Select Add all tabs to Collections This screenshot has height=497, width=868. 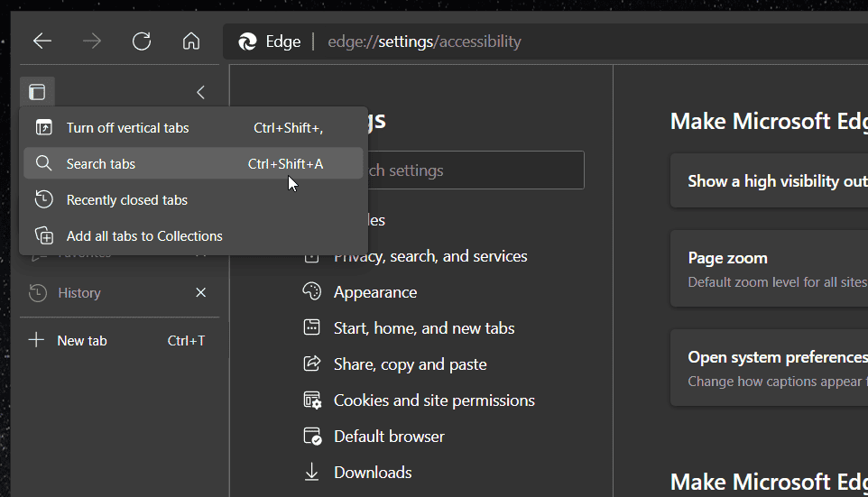pos(193,235)
